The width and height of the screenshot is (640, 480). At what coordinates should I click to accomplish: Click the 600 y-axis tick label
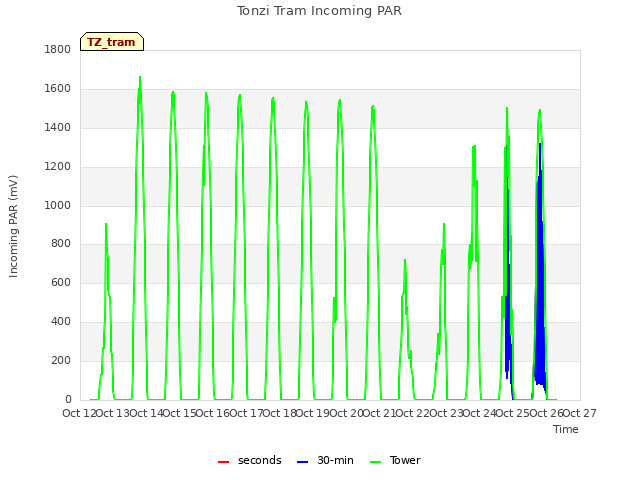point(61,282)
